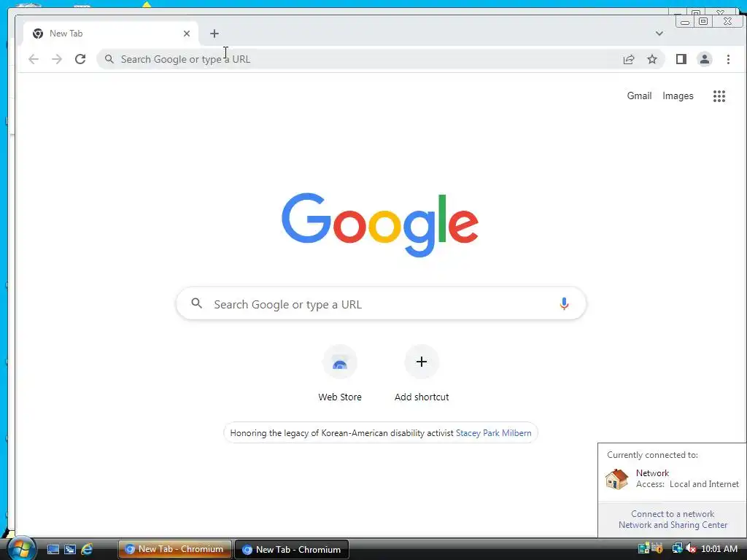Click Connect to a network
The width and height of the screenshot is (747, 560).
[x=673, y=514]
